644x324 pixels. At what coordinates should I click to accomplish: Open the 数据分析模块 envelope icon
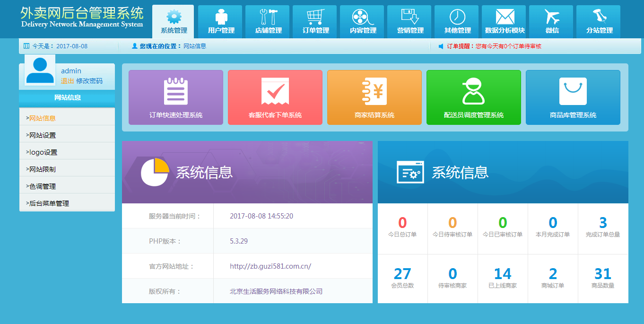[x=505, y=18]
